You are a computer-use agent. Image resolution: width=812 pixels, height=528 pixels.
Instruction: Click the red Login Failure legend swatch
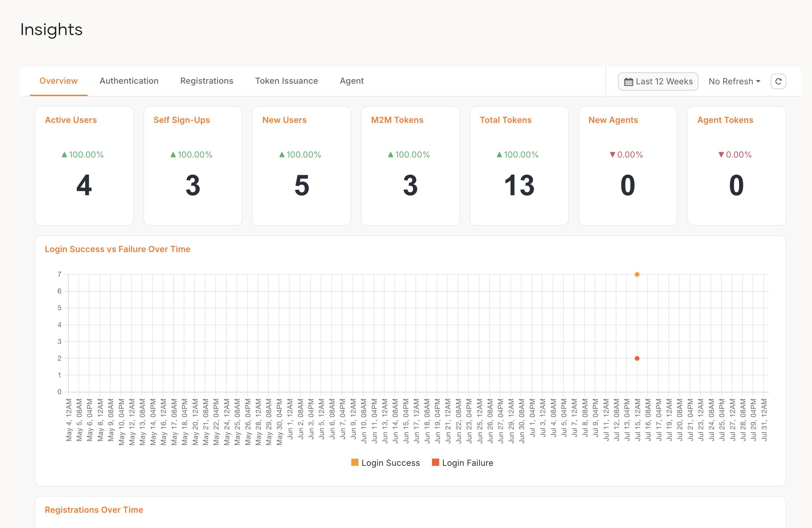(436, 462)
